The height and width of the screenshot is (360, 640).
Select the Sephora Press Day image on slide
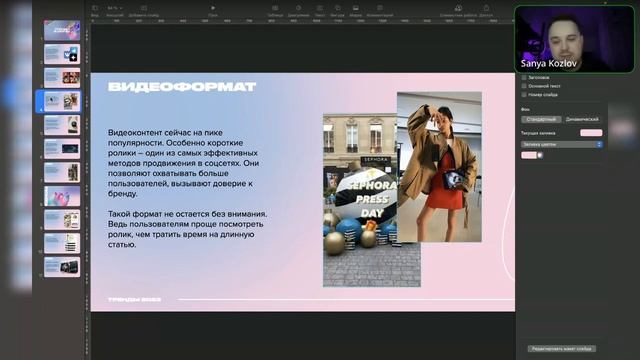(359, 200)
